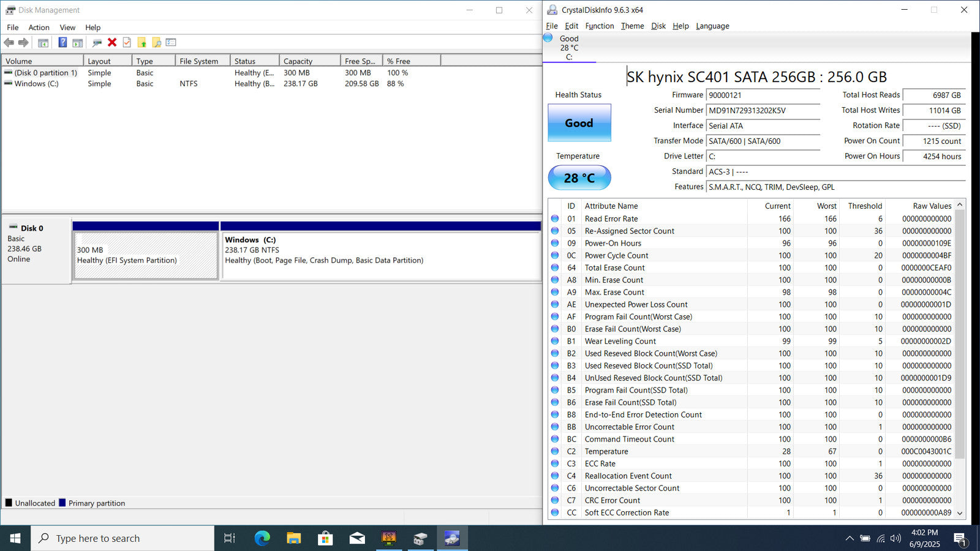The height and width of the screenshot is (551, 980).
Task: Click the monitor app icon on taskbar
Action: pos(389,538)
